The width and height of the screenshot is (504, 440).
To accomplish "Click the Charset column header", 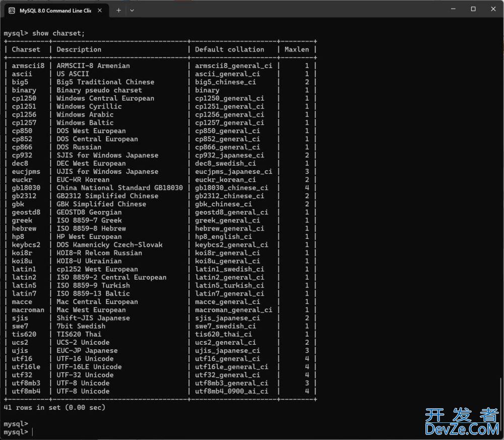I will pos(26,49).
